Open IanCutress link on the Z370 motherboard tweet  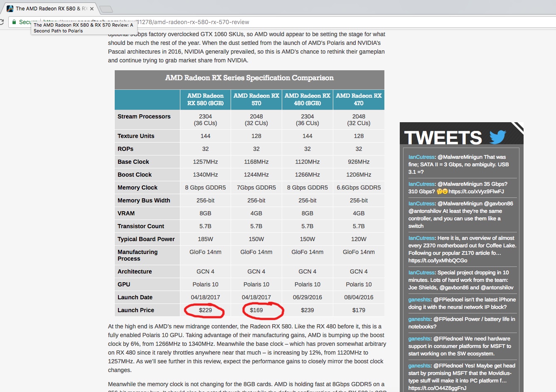(x=421, y=238)
